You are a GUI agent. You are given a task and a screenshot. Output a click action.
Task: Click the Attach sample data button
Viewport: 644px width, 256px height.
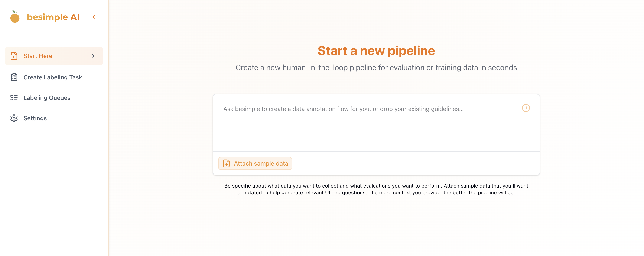[255, 163]
